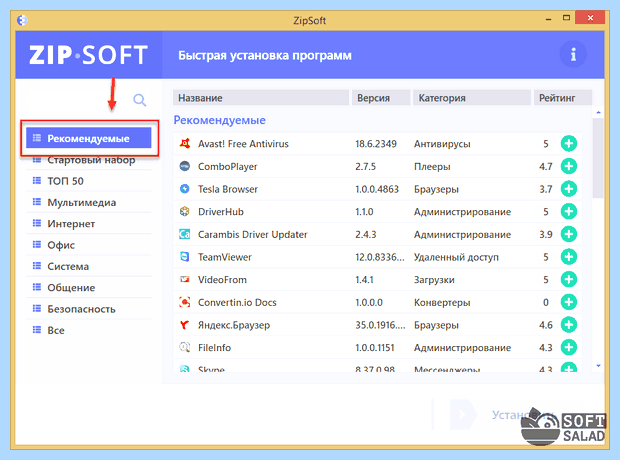Switch to Мультимедиа category
The image size is (620, 460).
click(89, 202)
